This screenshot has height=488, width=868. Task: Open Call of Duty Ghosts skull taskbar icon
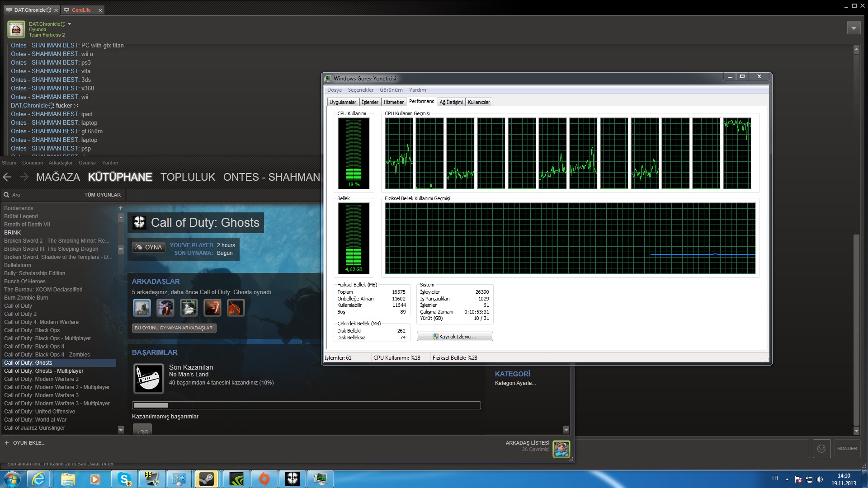[x=292, y=479]
